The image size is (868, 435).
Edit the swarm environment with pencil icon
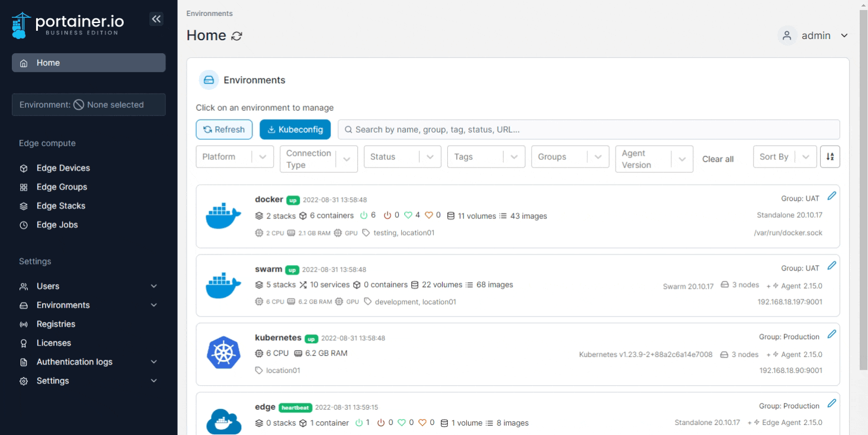point(831,266)
